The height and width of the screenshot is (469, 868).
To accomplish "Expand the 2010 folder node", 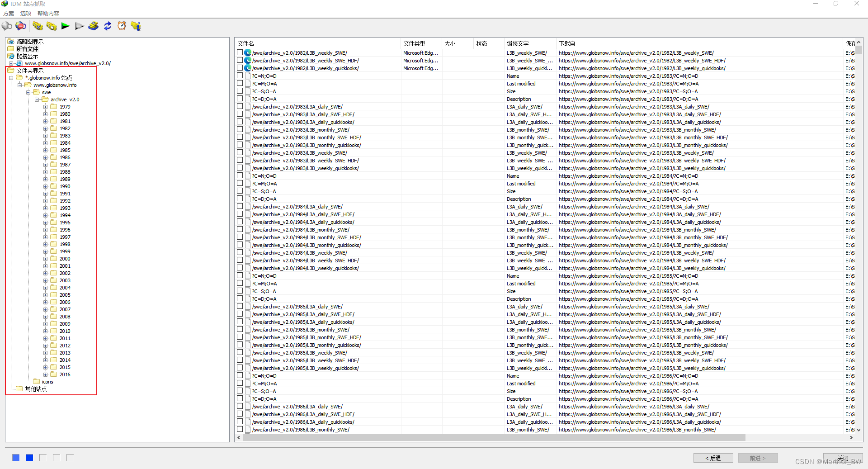I will tap(45, 331).
